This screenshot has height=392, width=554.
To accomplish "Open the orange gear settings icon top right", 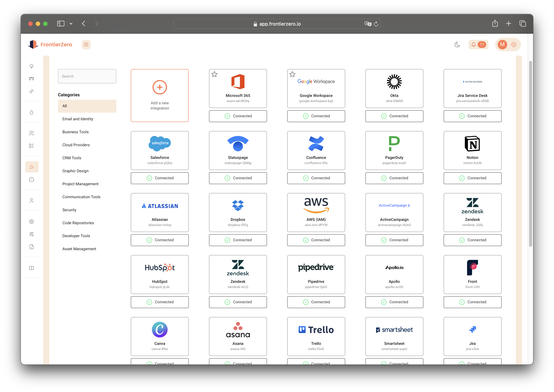I will point(514,45).
